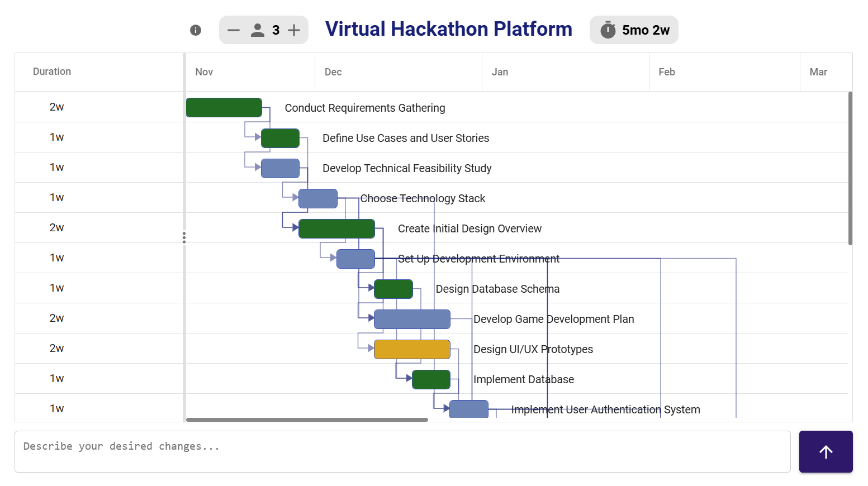868x486 pixels.
Task: Click the Jan month header
Action: click(500, 72)
